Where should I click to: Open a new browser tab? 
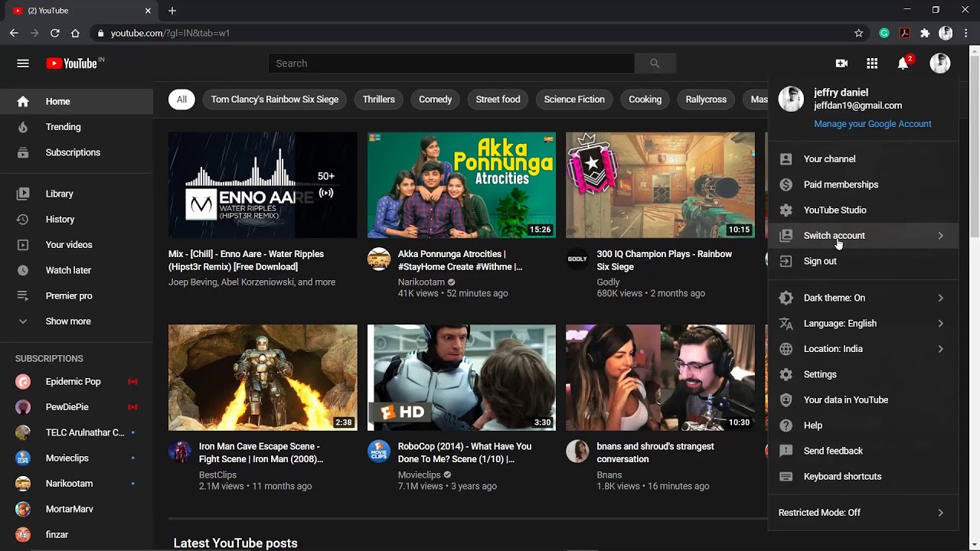click(172, 11)
